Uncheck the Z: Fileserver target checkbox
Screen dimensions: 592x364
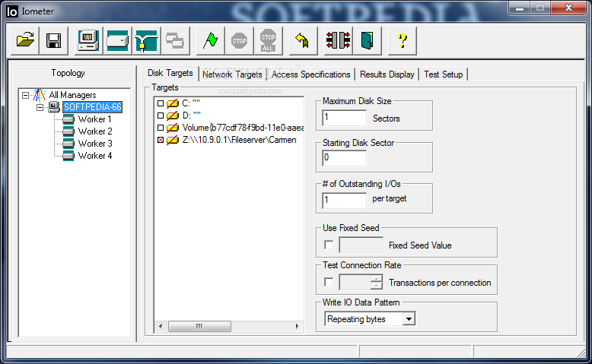[x=161, y=140]
